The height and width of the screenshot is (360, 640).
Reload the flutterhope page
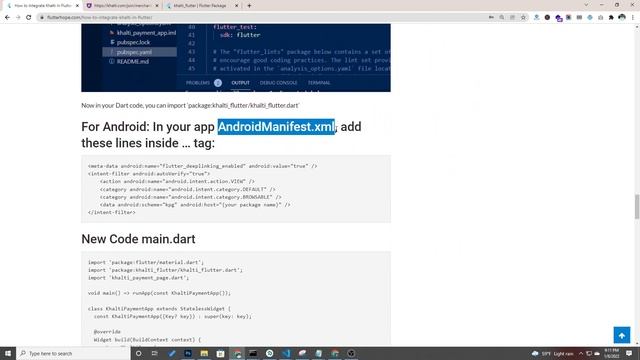[29, 18]
